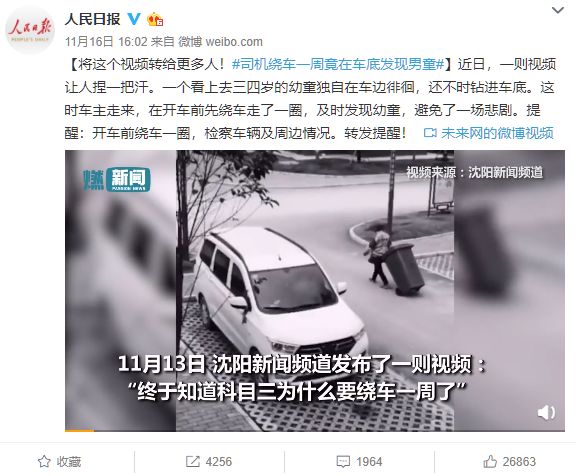
Task: Open comments count 1964
Action: coord(369,462)
